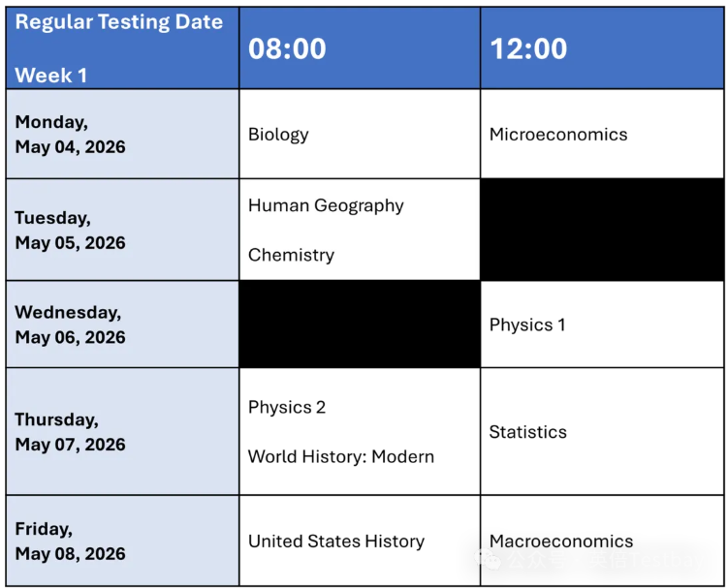Click the Physics 2 exam text
This screenshot has height=588, width=728.
(x=287, y=407)
